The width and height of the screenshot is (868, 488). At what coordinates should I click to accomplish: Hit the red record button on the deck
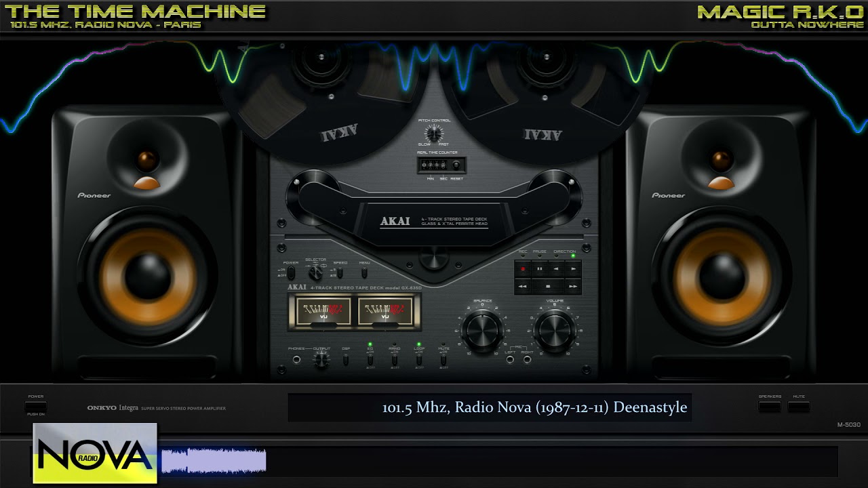pos(523,268)
